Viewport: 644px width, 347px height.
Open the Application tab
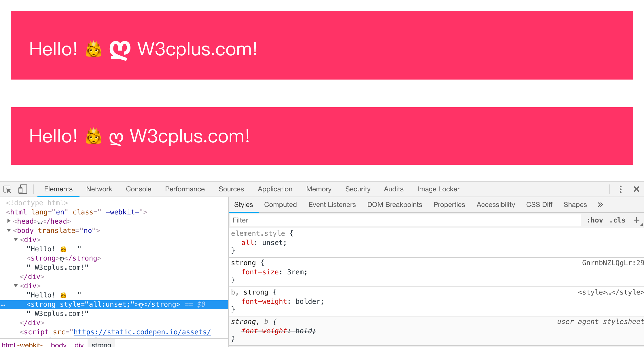[x=275, y=189]
